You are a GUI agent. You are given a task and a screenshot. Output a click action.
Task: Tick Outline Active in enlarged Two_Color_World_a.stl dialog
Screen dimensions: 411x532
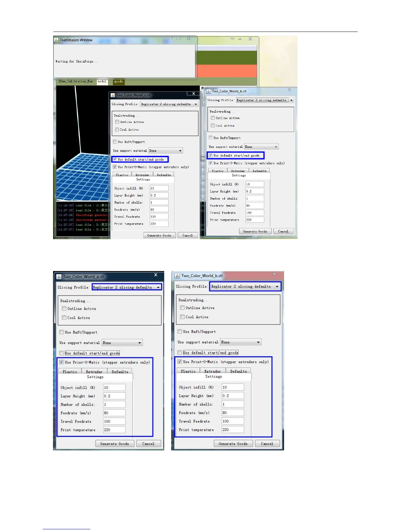[x=64, y=308]
